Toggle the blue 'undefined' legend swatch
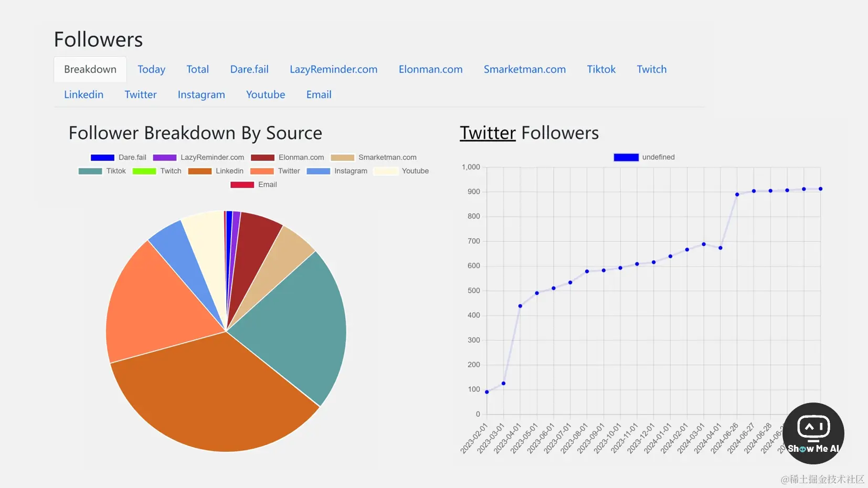The width and height of the screenshot is (868, 488). pyautogui.click(x=626, y=157)
